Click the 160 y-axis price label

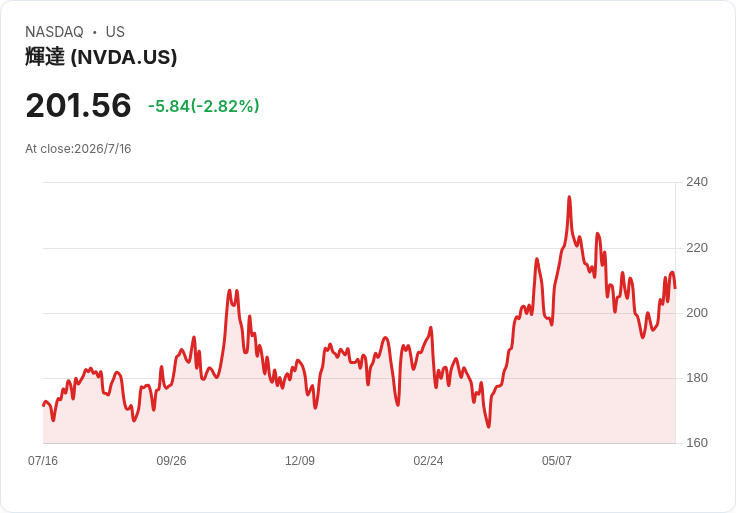[697, 443]
